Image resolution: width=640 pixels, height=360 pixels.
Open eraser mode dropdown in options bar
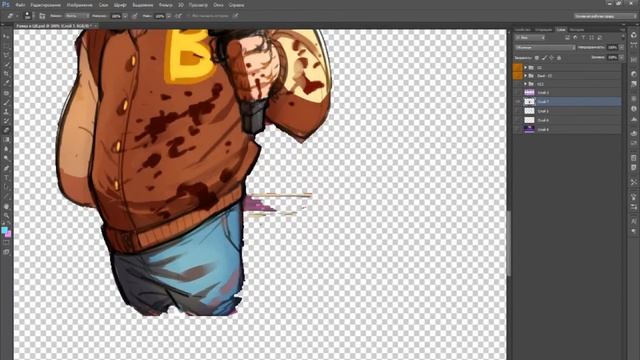[76, 16]
